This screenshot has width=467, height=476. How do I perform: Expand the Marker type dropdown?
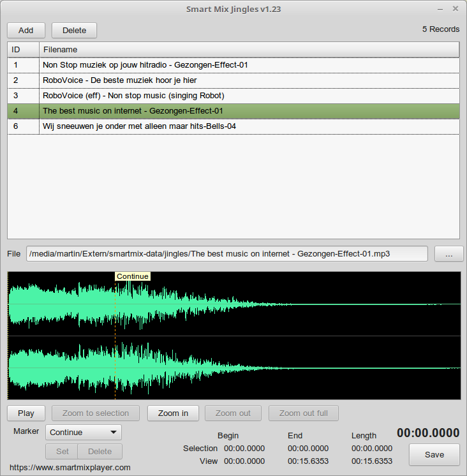click(84, 432)
